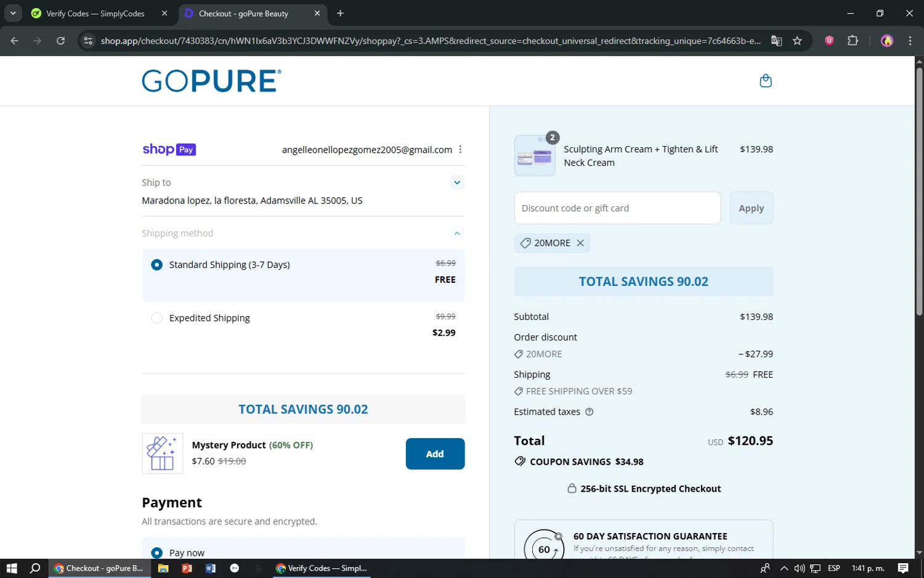Click the address bar URL

431,41
